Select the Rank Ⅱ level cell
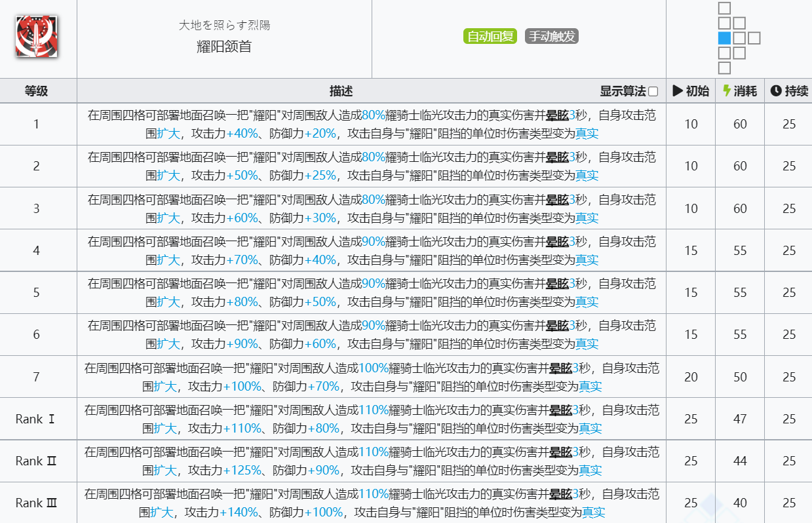This screenshot has width=812, height=523. [37, 461]
